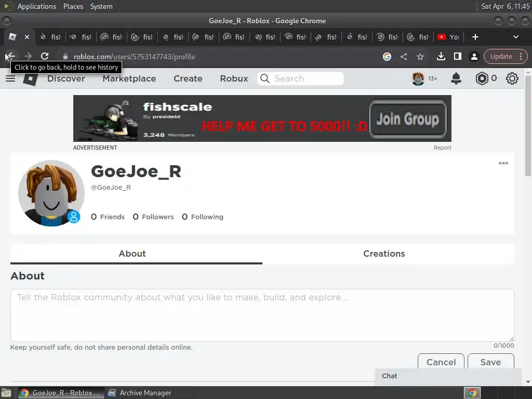Image resolution: width=532 pixels, height=399 pixels.
Task: Open the Robux page
Action: pos(234,78)
